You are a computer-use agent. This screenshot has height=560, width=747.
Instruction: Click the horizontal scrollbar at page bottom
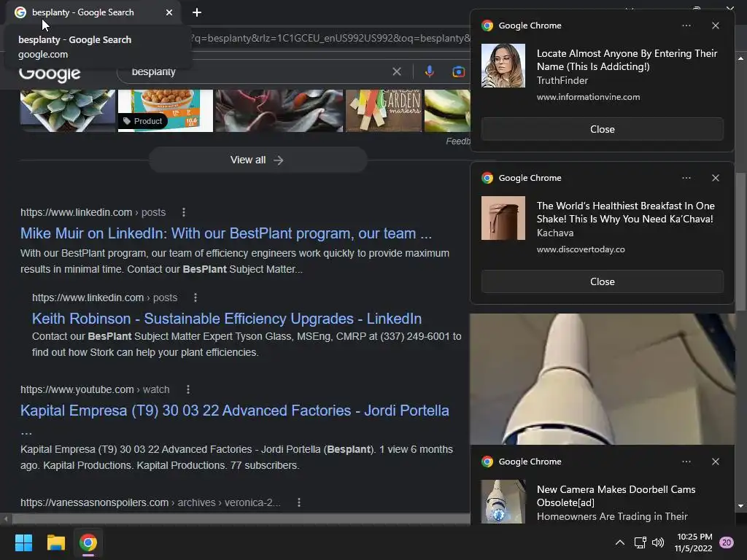pos(241,518)
